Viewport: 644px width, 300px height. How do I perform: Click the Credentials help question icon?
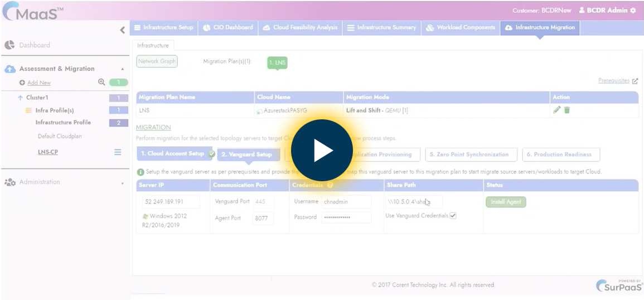click(330, 185)
